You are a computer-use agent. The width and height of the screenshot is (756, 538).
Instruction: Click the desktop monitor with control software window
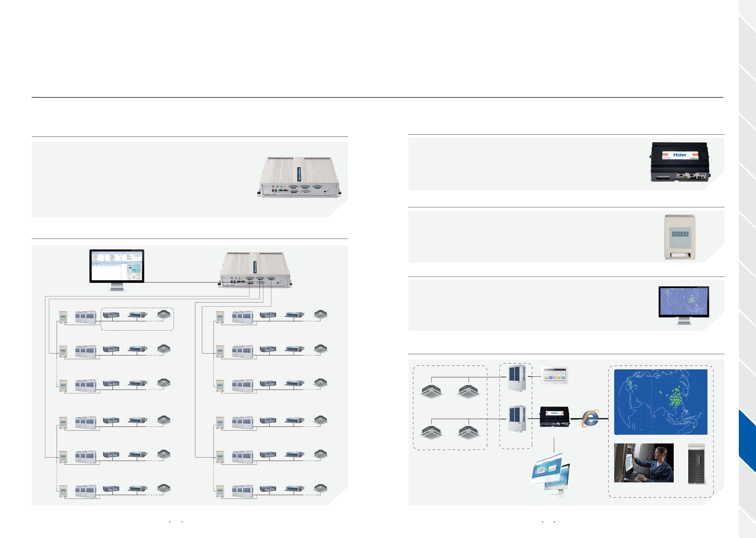coord(116,270)
